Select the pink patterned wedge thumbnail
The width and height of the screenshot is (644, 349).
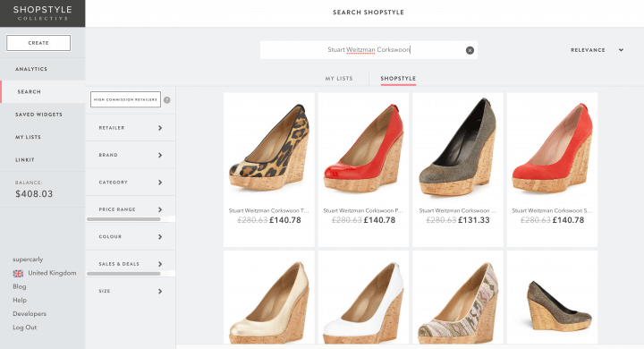click(x=458, y=302)
